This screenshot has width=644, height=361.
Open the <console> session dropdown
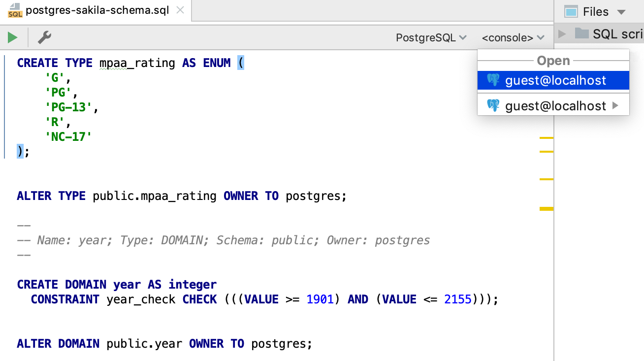point(513,38)
